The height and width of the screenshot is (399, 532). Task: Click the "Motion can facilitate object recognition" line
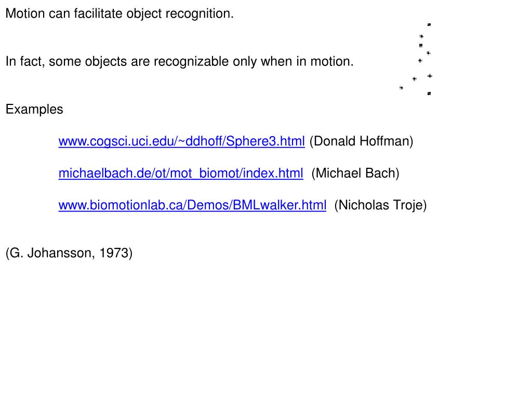coord(119,14)
